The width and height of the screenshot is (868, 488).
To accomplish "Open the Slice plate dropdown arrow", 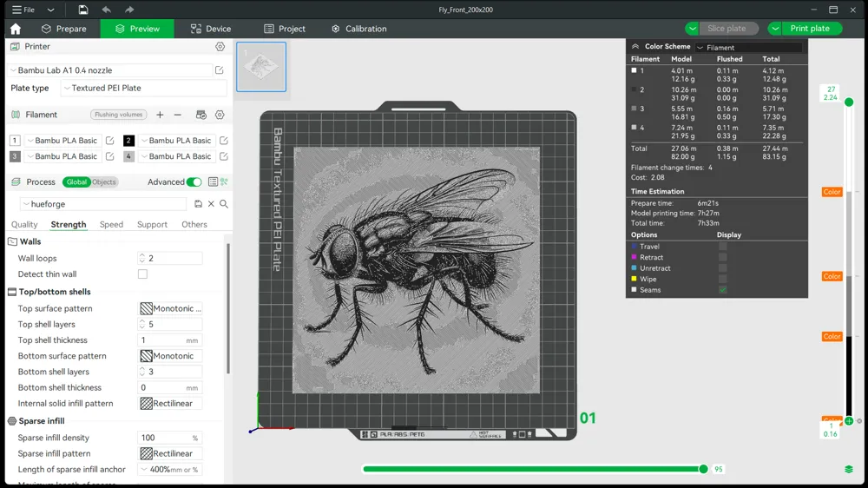I will point(692,29).
